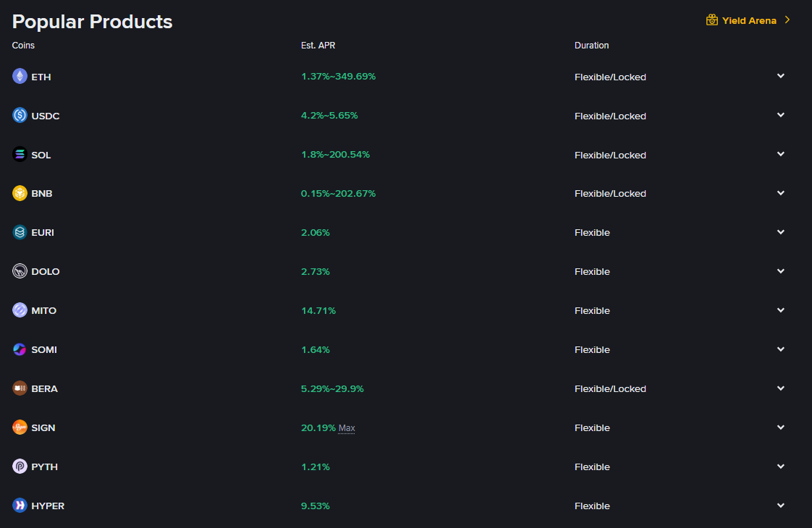812x528 pixels.
Task: Click the Duration column header
Action: pyautogui.click(x=591, y=46)
